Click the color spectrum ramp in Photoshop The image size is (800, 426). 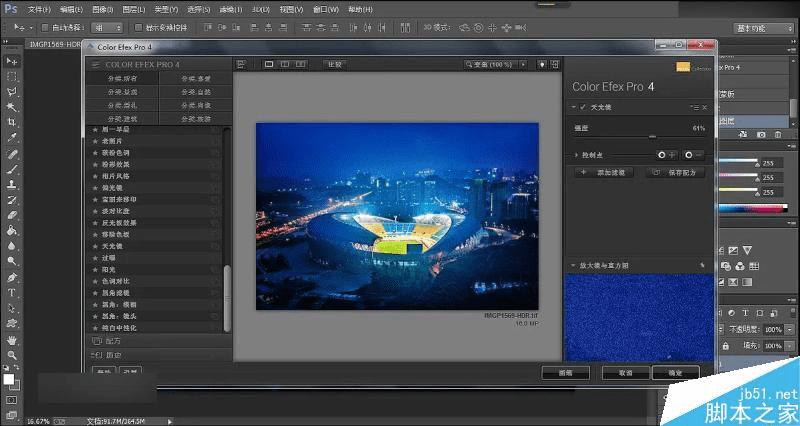(753, 208)
